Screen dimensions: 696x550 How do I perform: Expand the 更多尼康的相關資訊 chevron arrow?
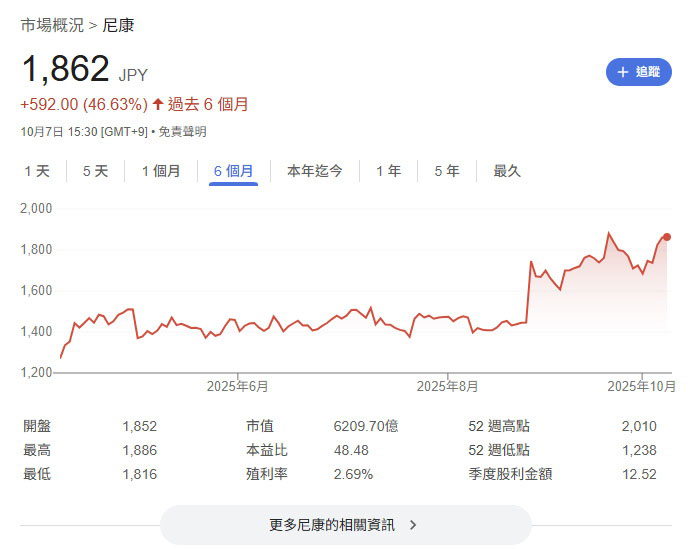[x=413, y=524]
